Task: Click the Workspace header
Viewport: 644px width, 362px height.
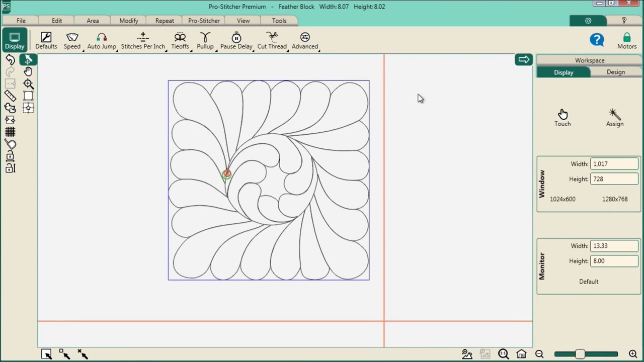Action: pyautogui.click(x=590, y=60)
